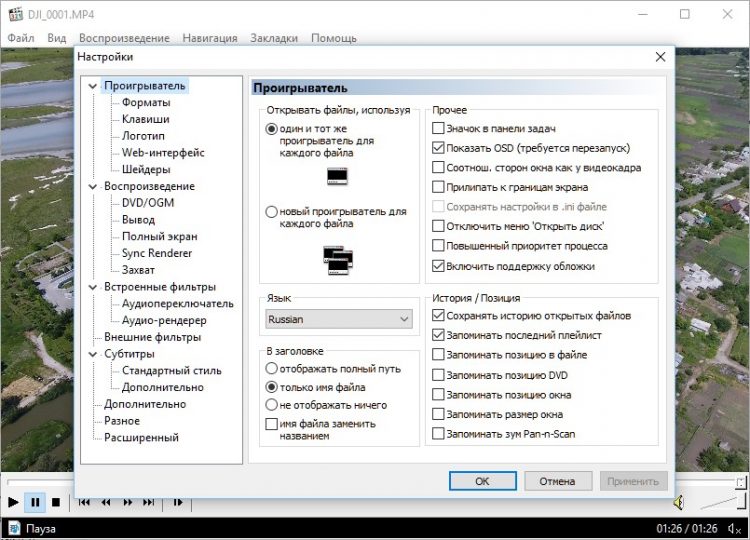
Task: Select 'отображать полный путь' radio option
Action: 271,369
